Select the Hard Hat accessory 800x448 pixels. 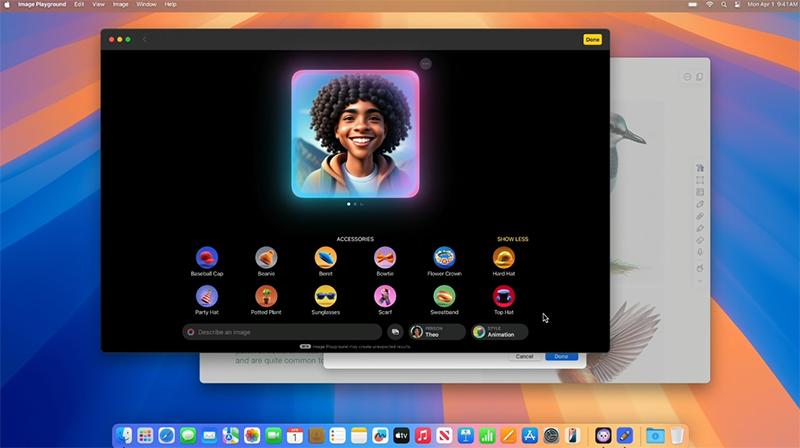click(504, 258)
